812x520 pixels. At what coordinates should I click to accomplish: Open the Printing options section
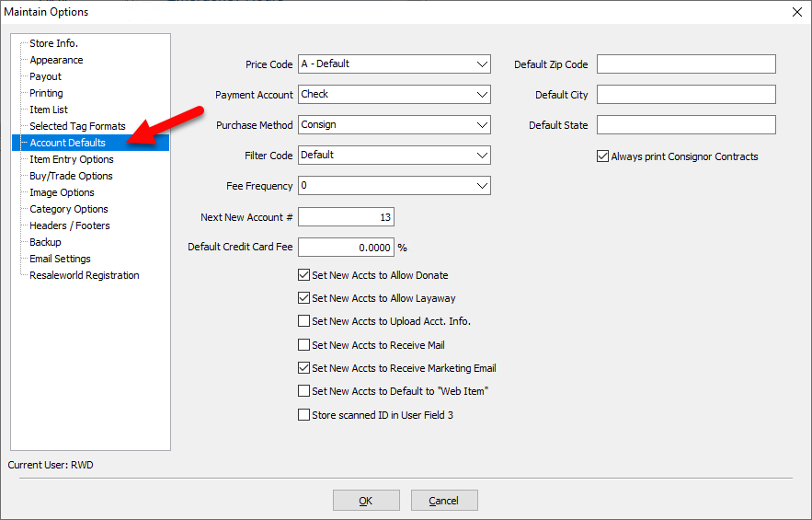[x=46, y=93]
